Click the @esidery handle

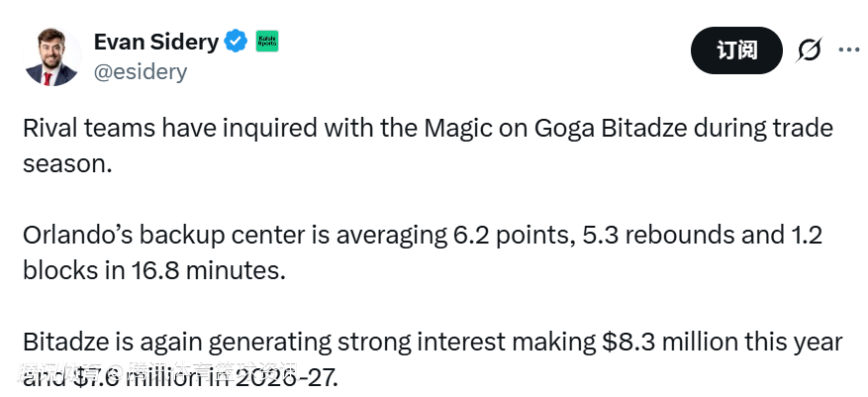140,71
